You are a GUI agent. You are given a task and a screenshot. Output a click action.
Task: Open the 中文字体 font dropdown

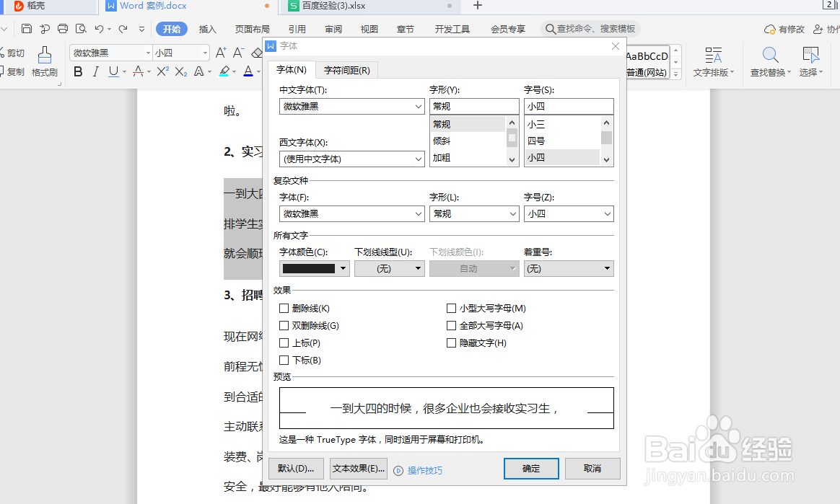pos(419,106)
